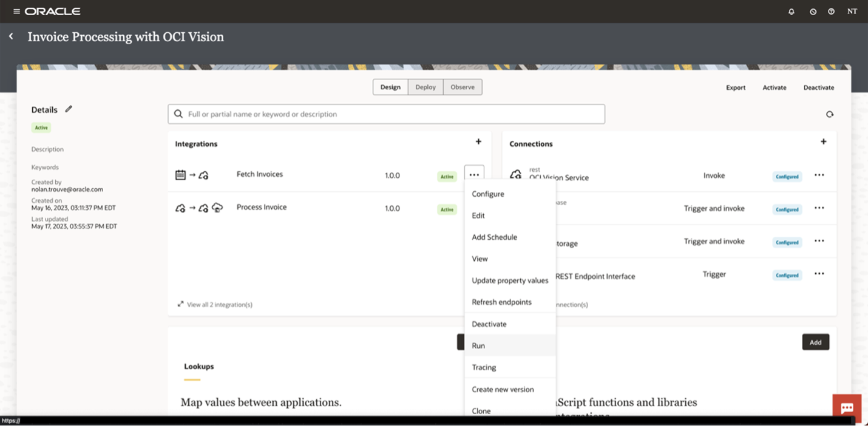
Task: Open the actions ellipsis for OCI Vision Service
Action: pyautogui.click(x=819, y=175)
